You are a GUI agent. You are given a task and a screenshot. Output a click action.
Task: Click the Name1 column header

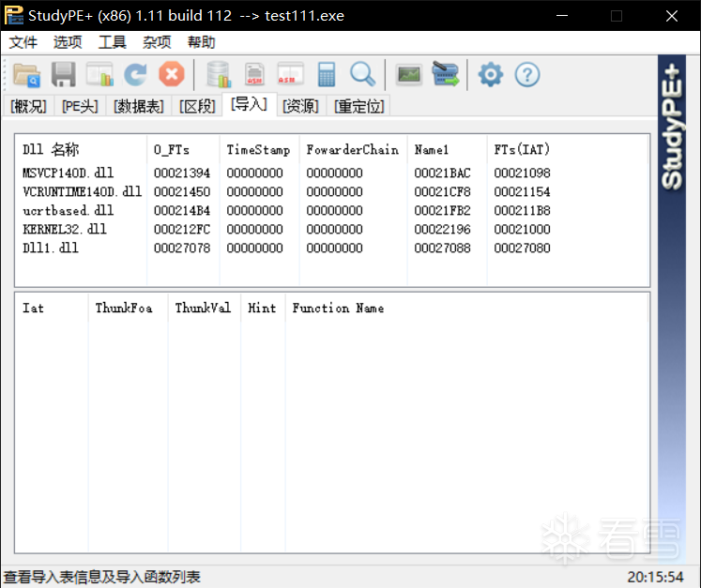[x=447, y=150]
